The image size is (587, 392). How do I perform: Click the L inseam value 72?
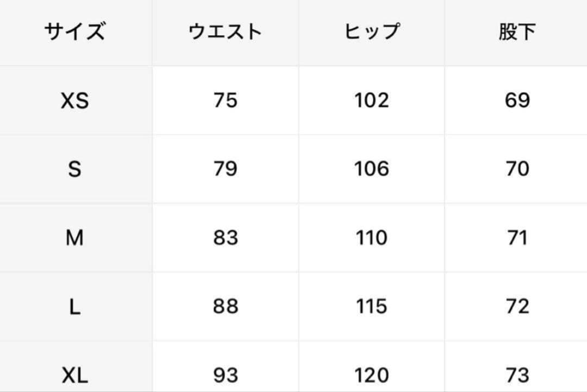click(x=517, y=307)
